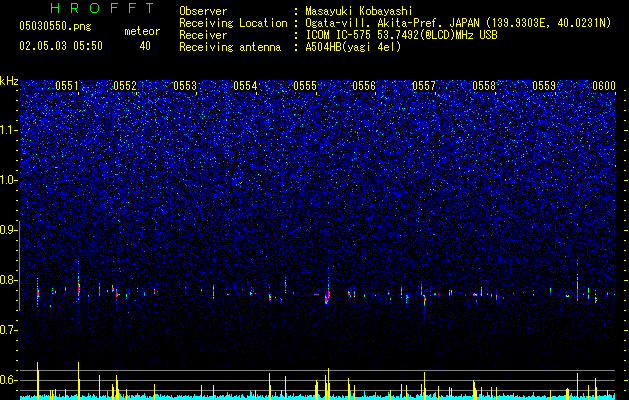This screenshot has width=629, height=400.
Task: Click the 0558 time marker
Action: point(484,86)
